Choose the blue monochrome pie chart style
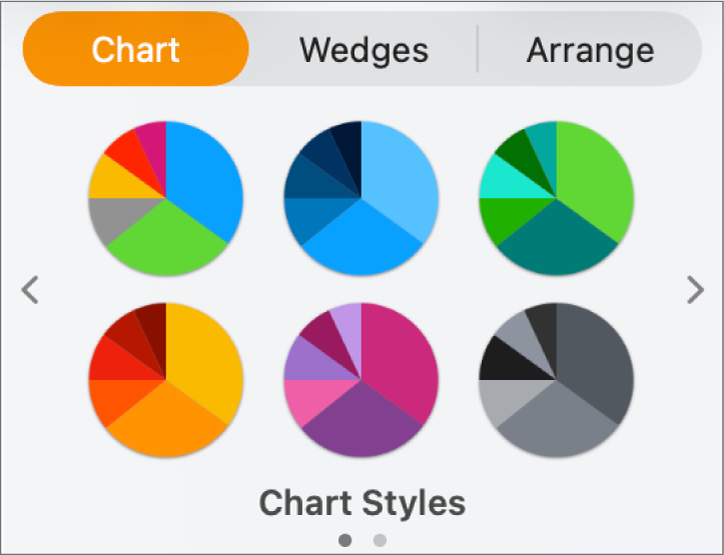The width and height of the screenshot is (724, 555). [361, 198]
